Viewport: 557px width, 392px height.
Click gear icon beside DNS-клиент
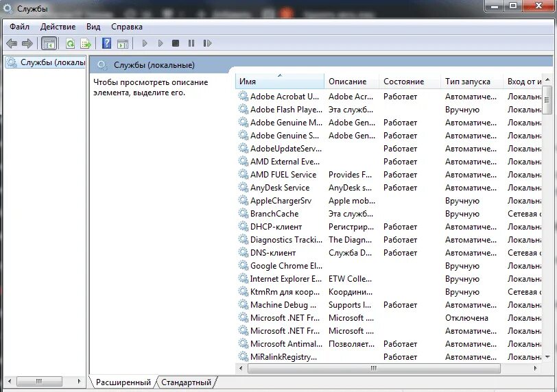pos(244,253)
